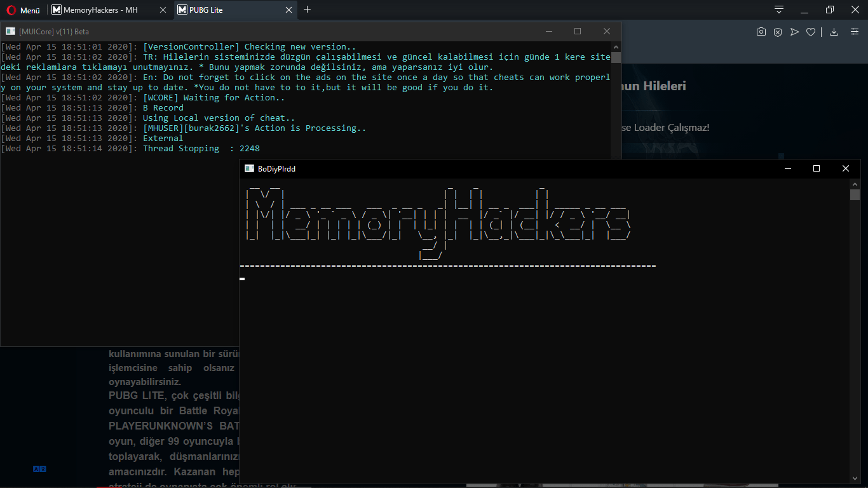Open the ad blocker shield icon
The height and width of the screenshot is (488, 868).
[x=778, y=32]
